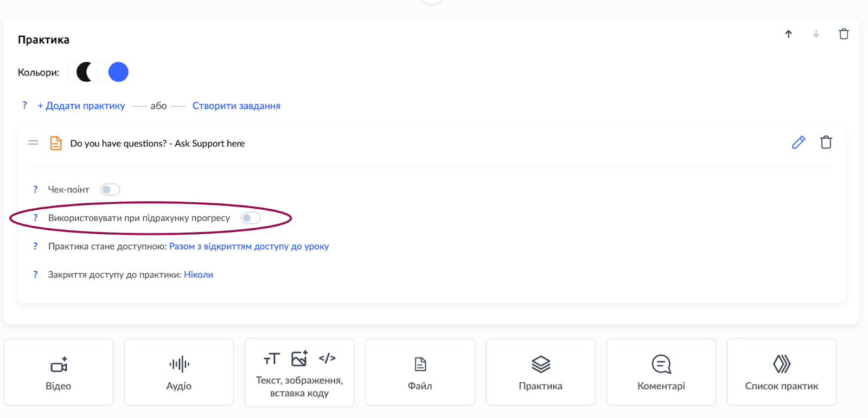
Task: Add a Відео block
Action: (59, 372)
